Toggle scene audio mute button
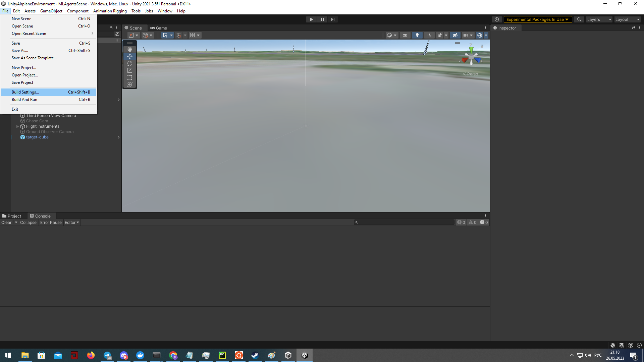 tap(429, 35)
